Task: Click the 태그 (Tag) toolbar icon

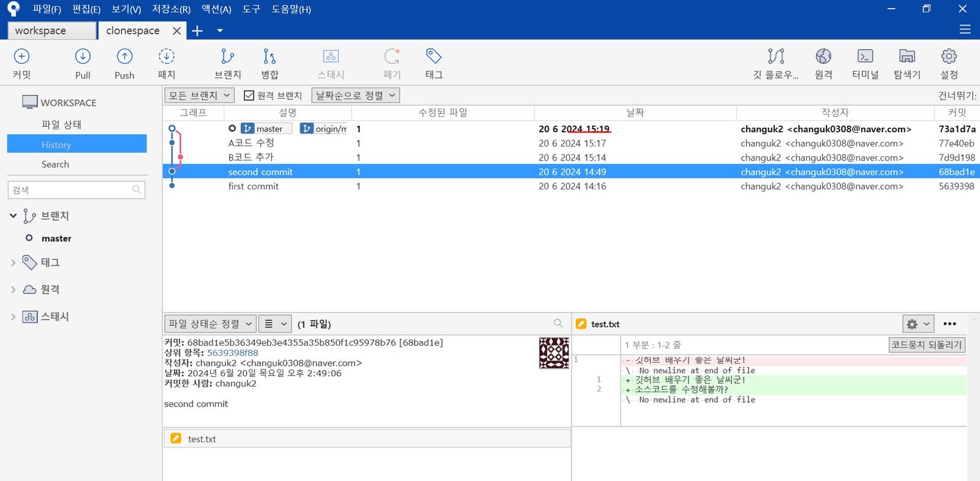Action: (x=434, y=56)
